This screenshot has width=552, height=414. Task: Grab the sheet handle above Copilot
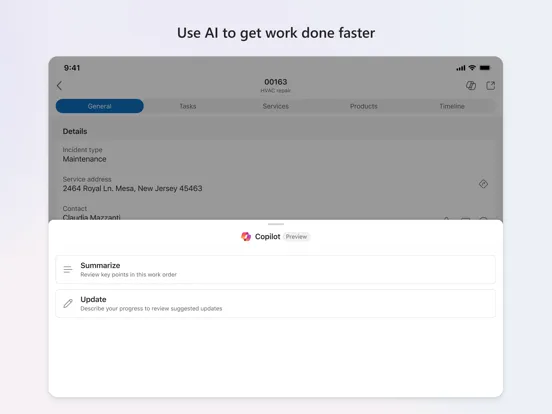click(x=276, y=224)
